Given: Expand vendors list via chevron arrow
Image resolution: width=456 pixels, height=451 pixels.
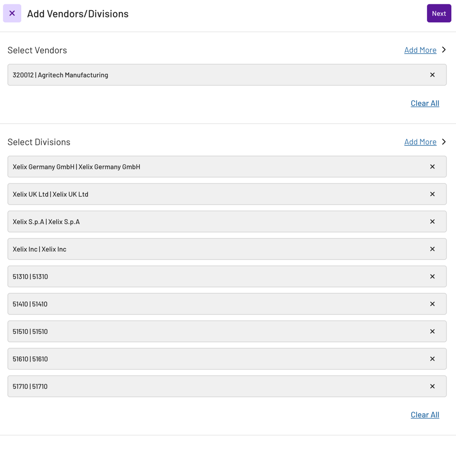Looking at the screenshot, I should click(x=444, y=50).
